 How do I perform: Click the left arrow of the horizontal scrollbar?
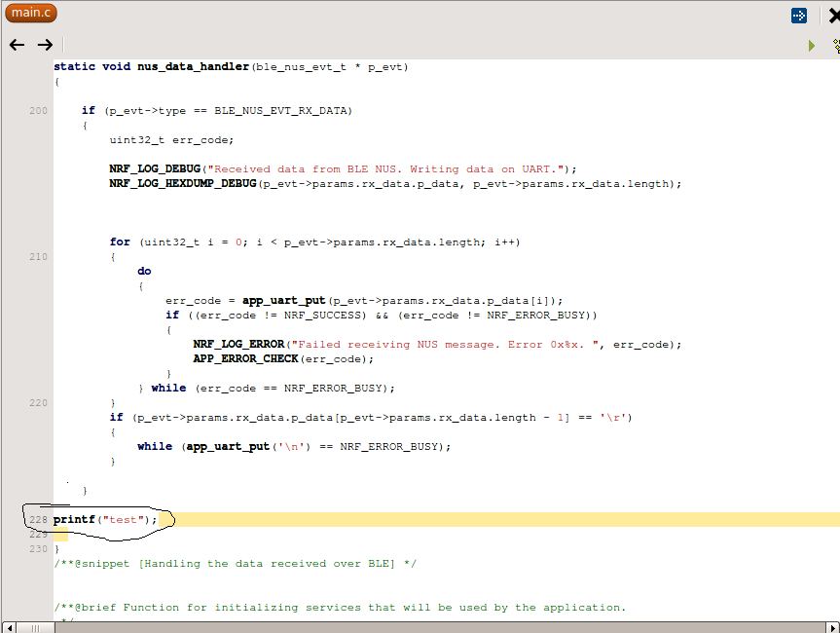8,626
